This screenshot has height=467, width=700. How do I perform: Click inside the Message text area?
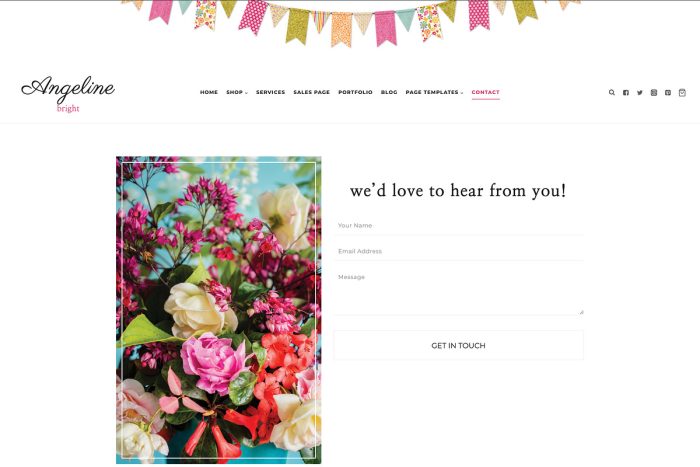(458, 292)
